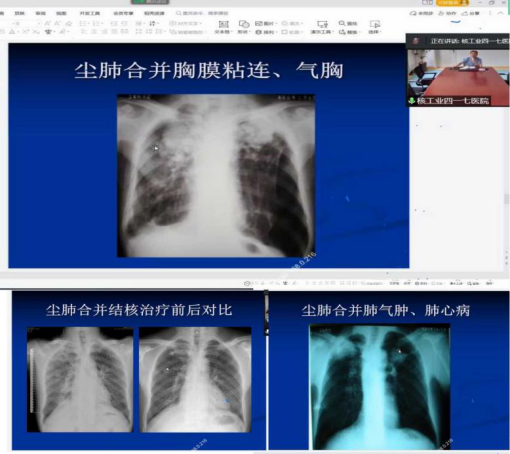Toggle numbered list formatting
Screen dimensions: 510x454
coord(96,23)
